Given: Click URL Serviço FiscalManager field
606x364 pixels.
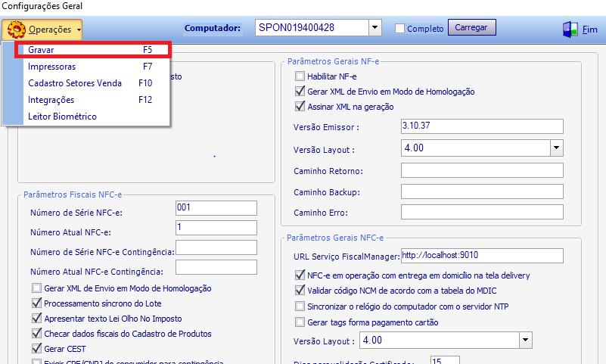Looking at the screenshot, I should point(482,256).
